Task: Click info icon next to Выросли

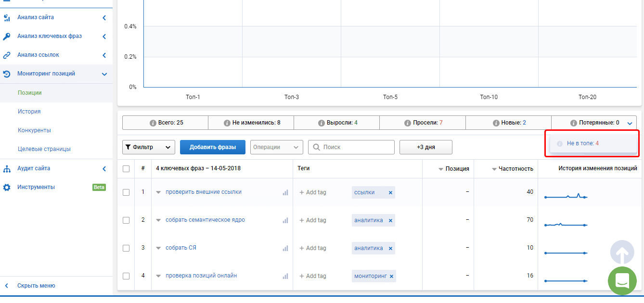Action: [322, 123]
